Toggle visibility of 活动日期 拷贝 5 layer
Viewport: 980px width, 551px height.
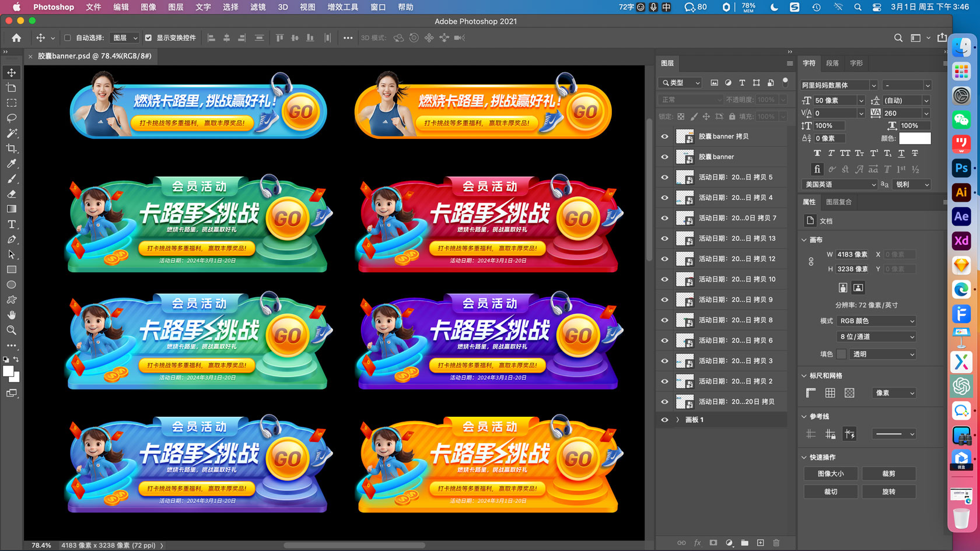click(664, 177)
